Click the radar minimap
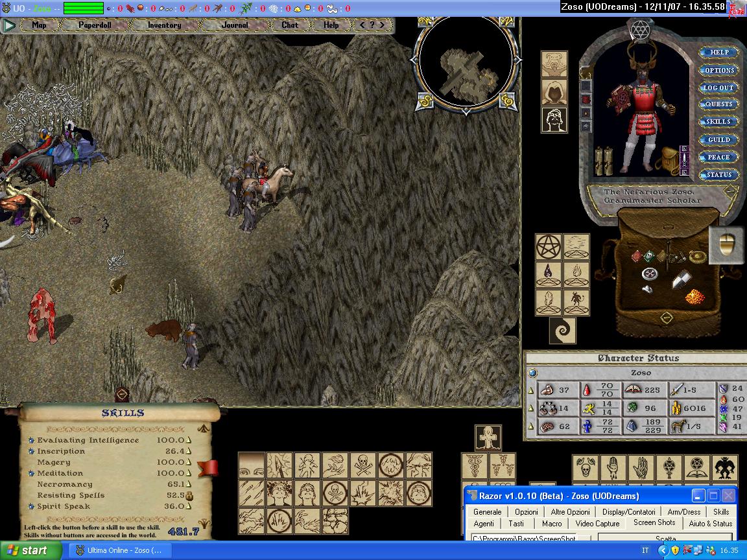The height and width of the screenshot is (560, 747). (466, 61)
